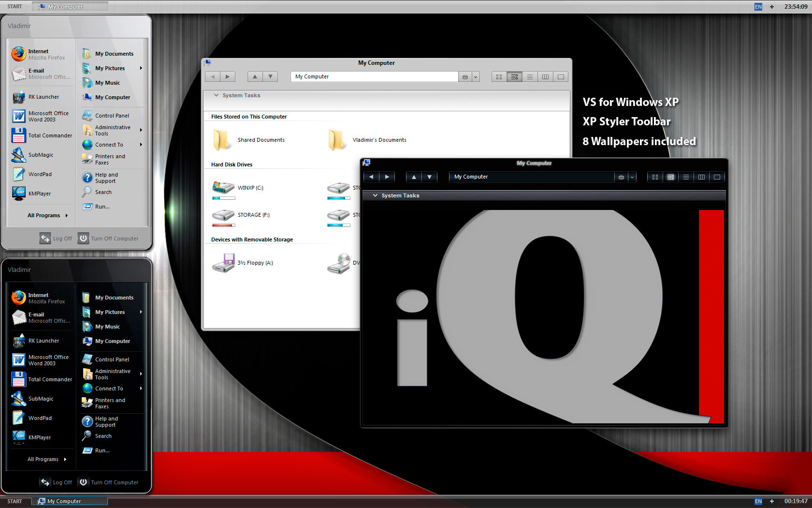Click My Computer task on bottom taskbar
This screenshot has width=812, height=508.
point(70,501)
